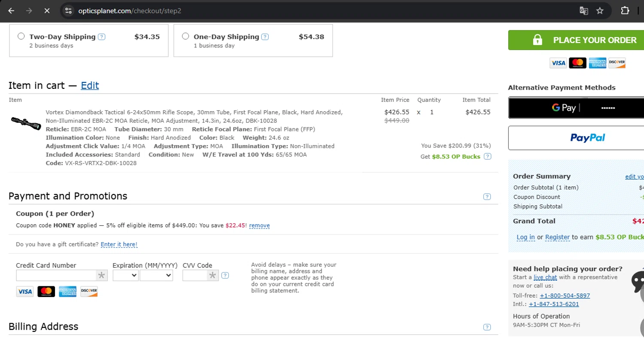
Task: Select Two-Day Shipping option
Action: point(21,36)
